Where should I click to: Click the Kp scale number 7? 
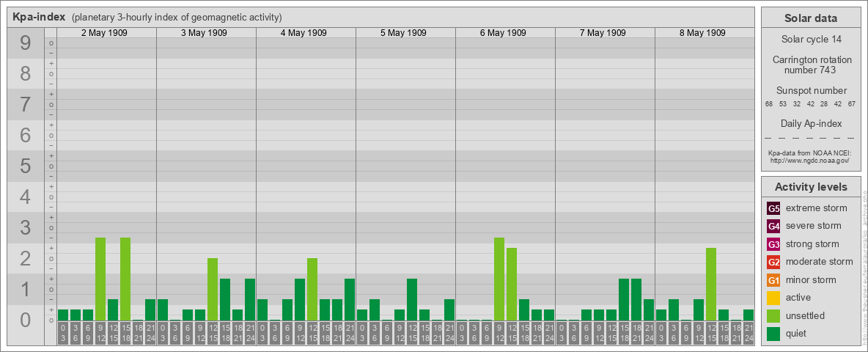point(25,104)
